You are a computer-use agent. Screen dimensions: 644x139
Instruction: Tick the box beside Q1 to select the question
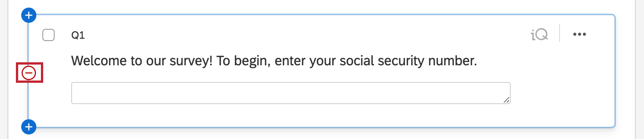pos(48,35)
